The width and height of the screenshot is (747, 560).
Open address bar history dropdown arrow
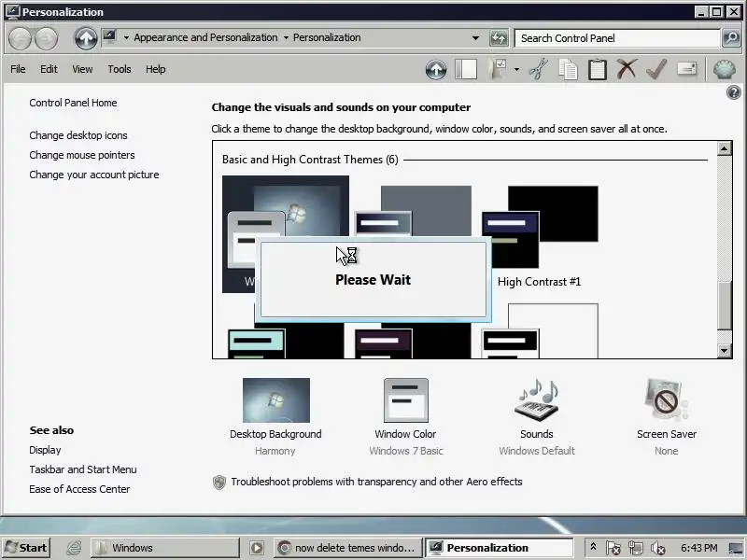tap(475, 38)
